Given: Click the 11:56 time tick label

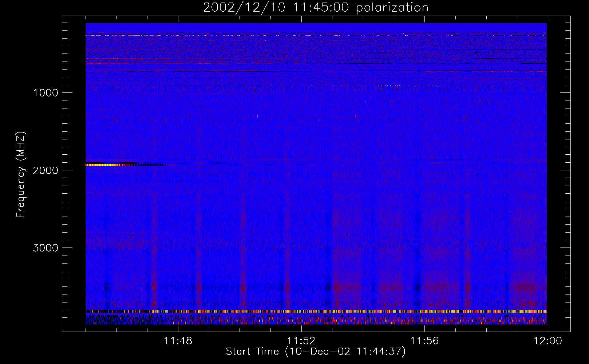Looking at the screenshot, I should coord(424,341).
